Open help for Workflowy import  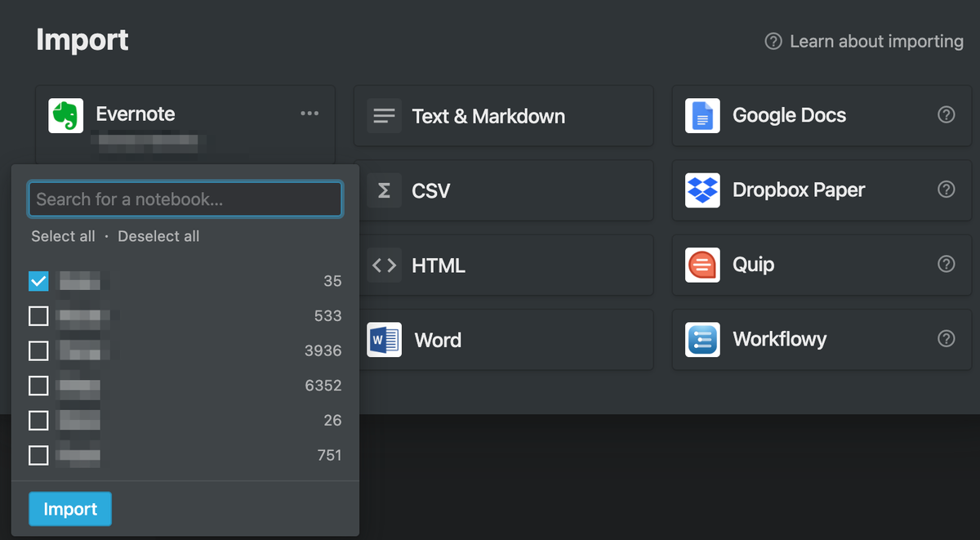(947, 338)
